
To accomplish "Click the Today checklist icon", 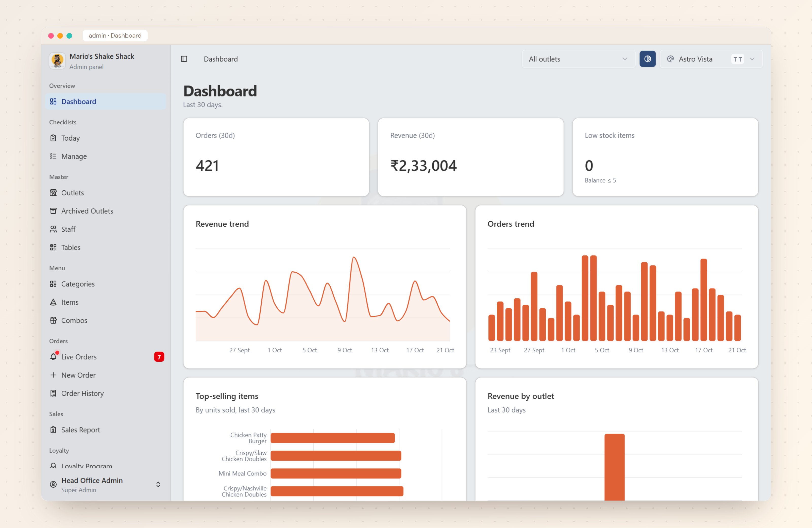I will pyautogui.click(x=53, y=138).
